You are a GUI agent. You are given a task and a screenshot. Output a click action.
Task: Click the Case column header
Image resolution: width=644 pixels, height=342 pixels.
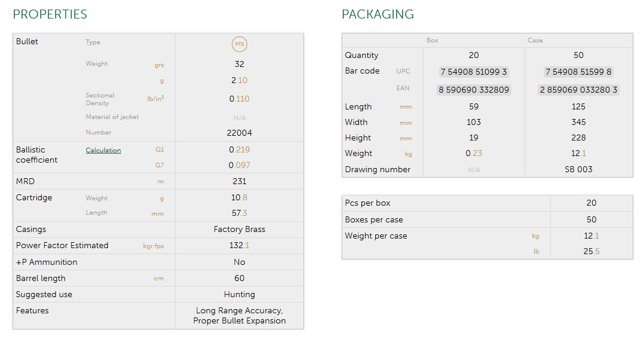point(535,41)
